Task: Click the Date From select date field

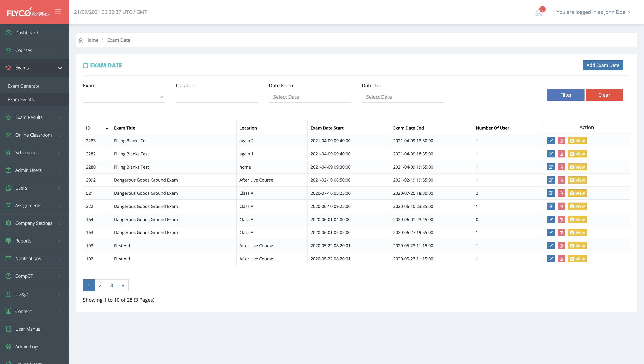Action: [x=310, y=97]
